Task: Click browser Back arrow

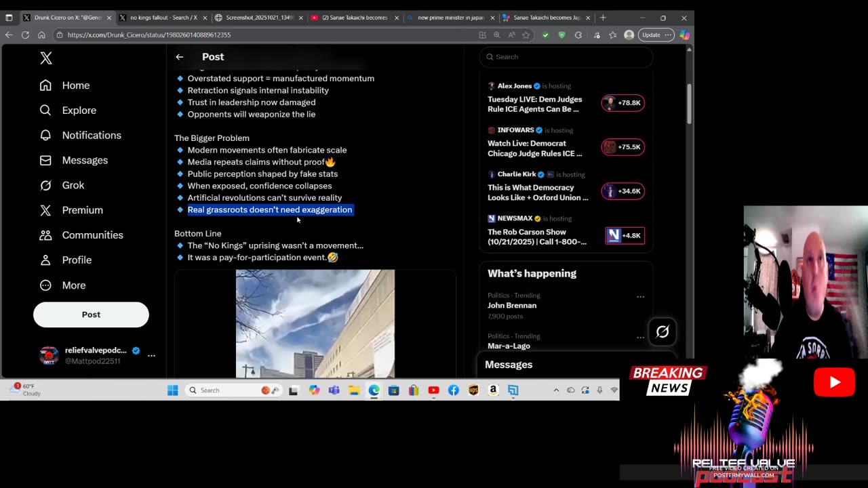Action: (x=9, y=35)
